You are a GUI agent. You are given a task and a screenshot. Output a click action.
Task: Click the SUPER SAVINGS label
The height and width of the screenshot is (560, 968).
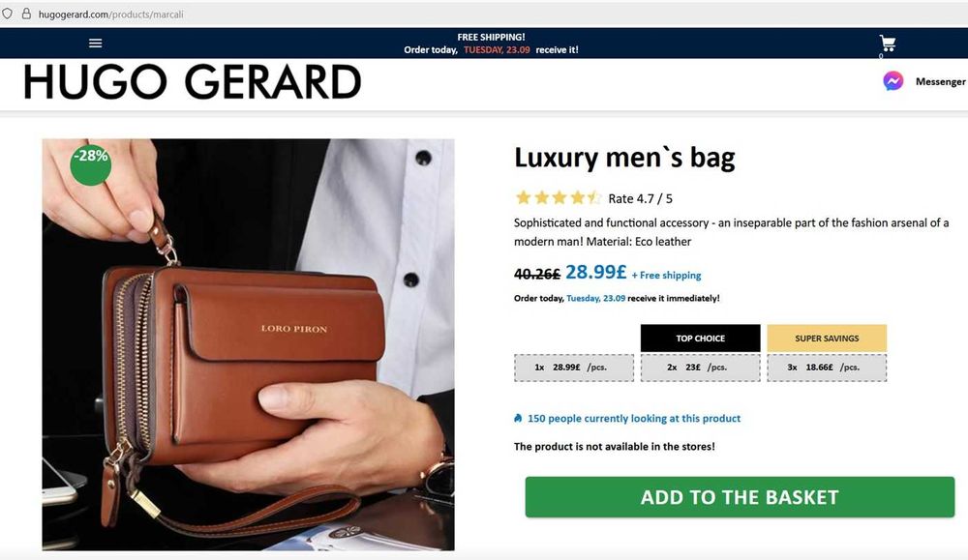[827, 338]
